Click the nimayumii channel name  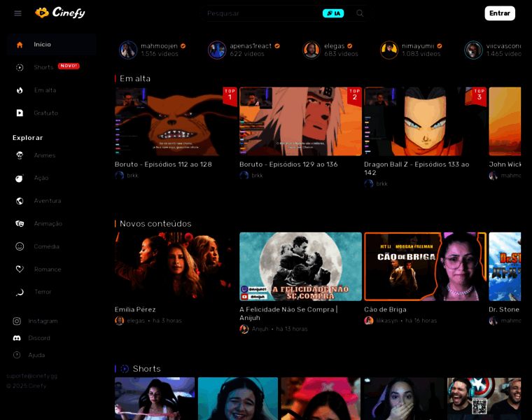pyautogui.click(x=418, y=45)
